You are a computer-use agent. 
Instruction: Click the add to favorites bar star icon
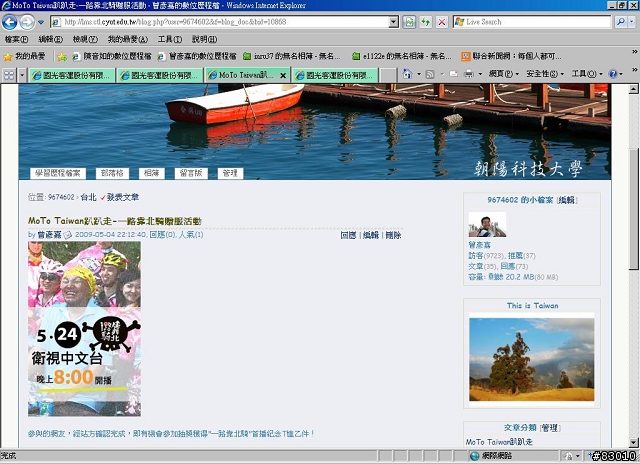[x=62, y=57]
